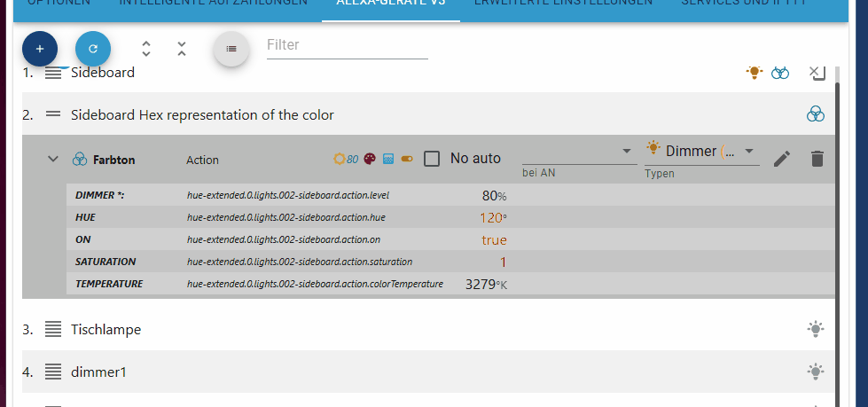Click the round grey list view button
The width and height of the screenshot is (868, 407).
tap(231, 49)
